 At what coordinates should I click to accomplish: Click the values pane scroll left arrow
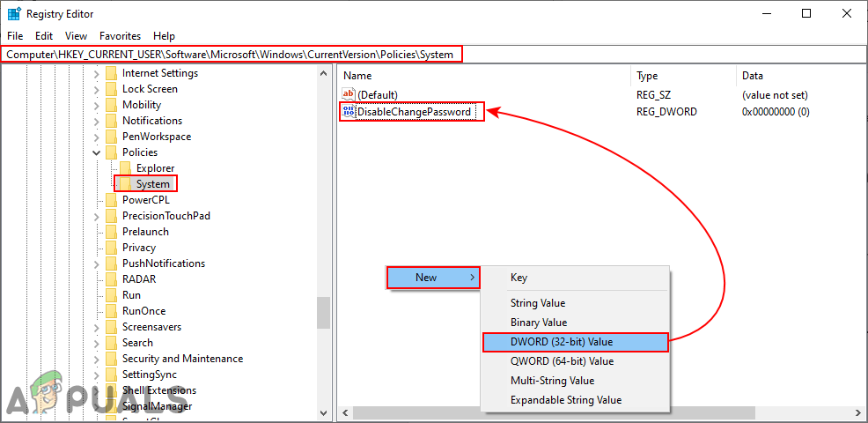pos(345,413)
